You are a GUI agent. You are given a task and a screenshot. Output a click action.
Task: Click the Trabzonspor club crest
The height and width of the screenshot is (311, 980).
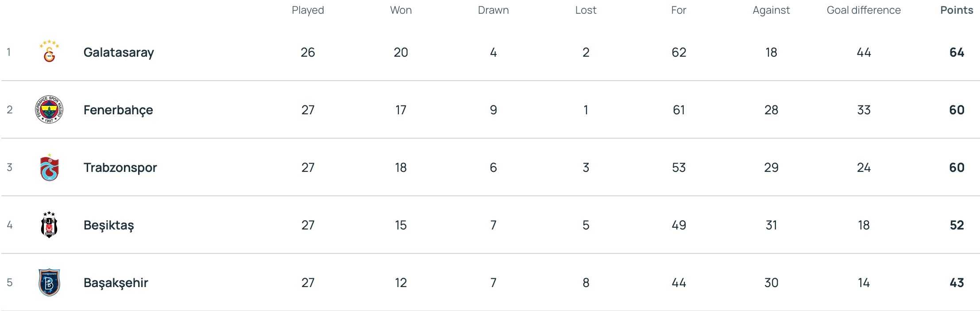click(x=49, y=167)
